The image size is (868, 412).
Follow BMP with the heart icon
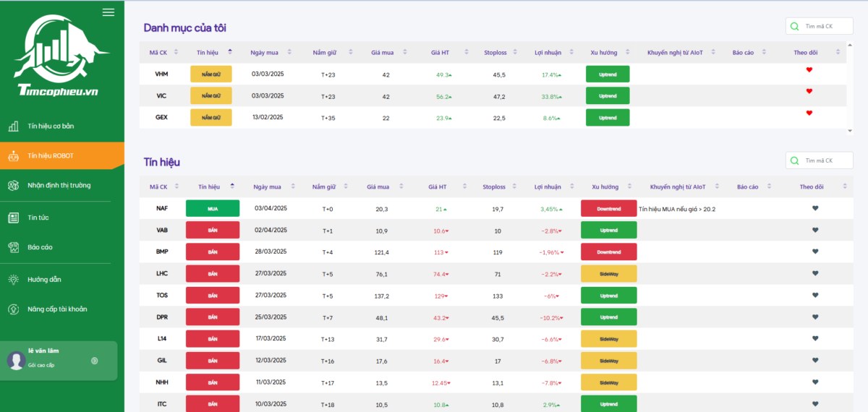(x=815, y=252)
